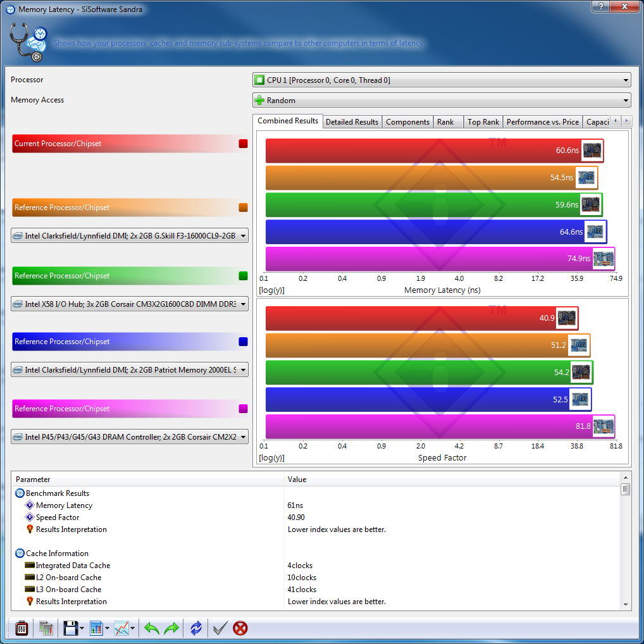Click the green forward arrow
This screenshot has height=644, width=644.
(171, 628)
